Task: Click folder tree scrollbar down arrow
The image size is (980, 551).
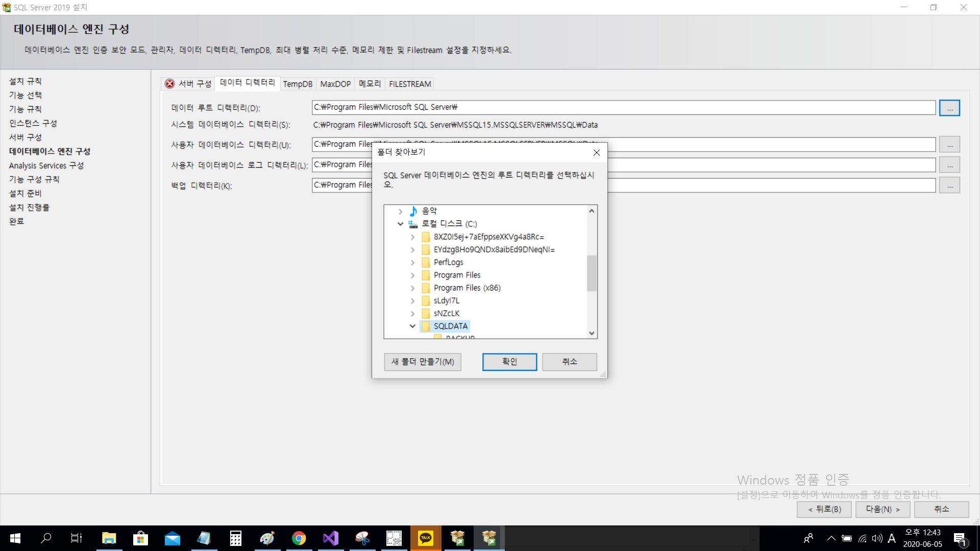Action: click(592, 333)
